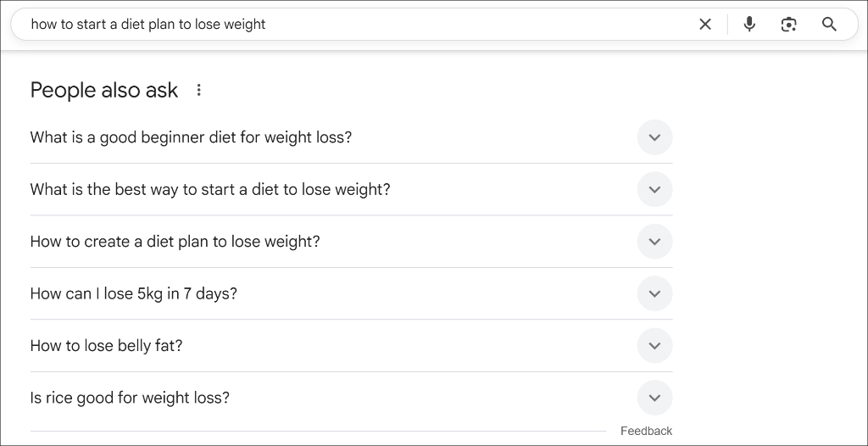
Task: Expand the lose 5kg in 7 days chevron
Action: coord(655,293)
